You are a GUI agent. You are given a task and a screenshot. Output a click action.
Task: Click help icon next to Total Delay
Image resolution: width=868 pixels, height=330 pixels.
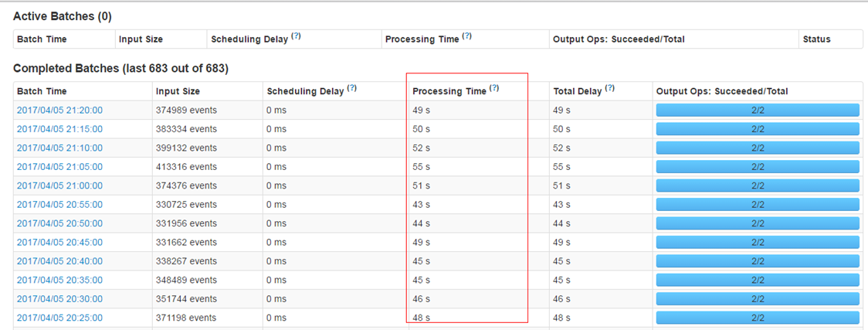click(x=609, y=88)
